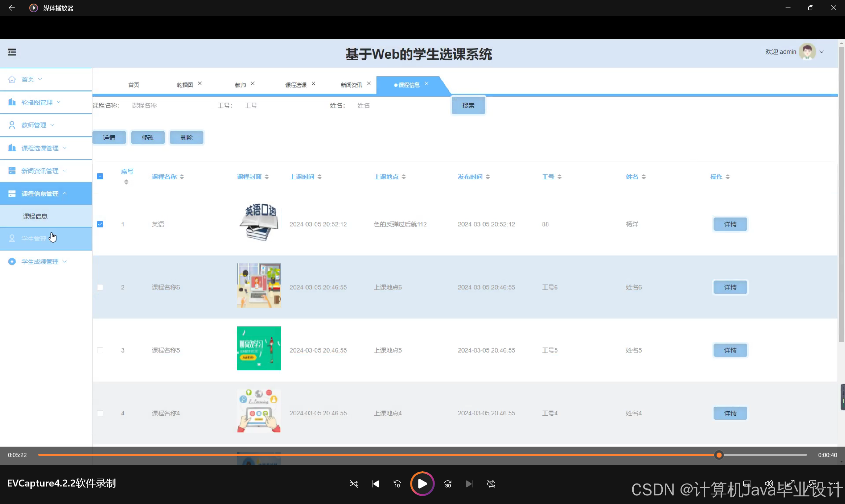The width and height of the screenshot is (845, 504).
Task: Switch to the 新闻资讯 tab
Action: tap(351, 85)
